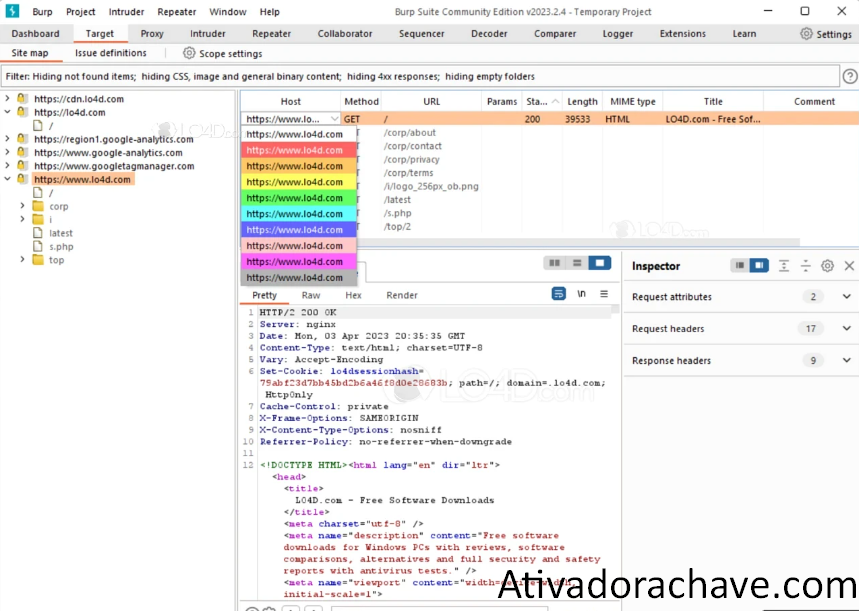Select the maximized editor layout toggle
859x611 pixels.
pyautogui.click(x=597, y=263)
